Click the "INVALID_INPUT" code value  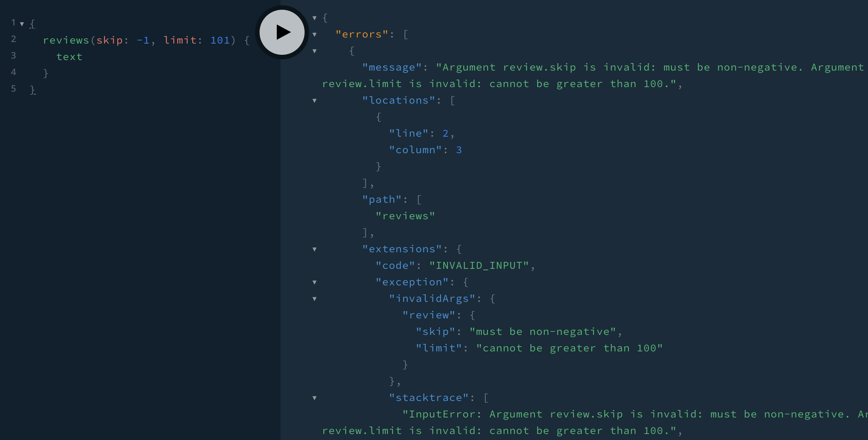pos(479,266)
